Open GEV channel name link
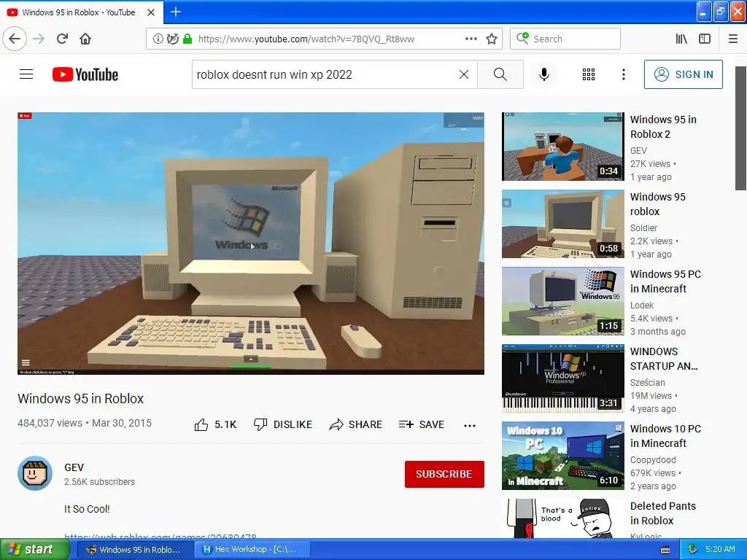Screen dimensions: 747x560 (x=74, y=467)
